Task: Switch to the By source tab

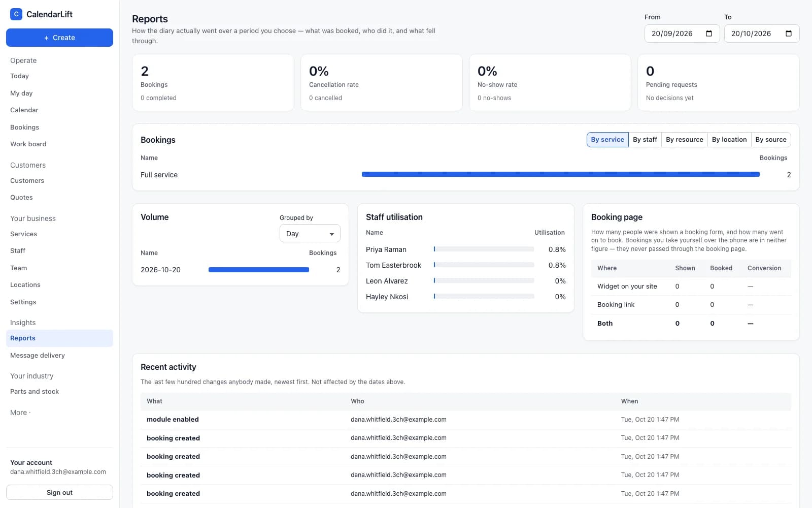Action: [x=771, y=140]
